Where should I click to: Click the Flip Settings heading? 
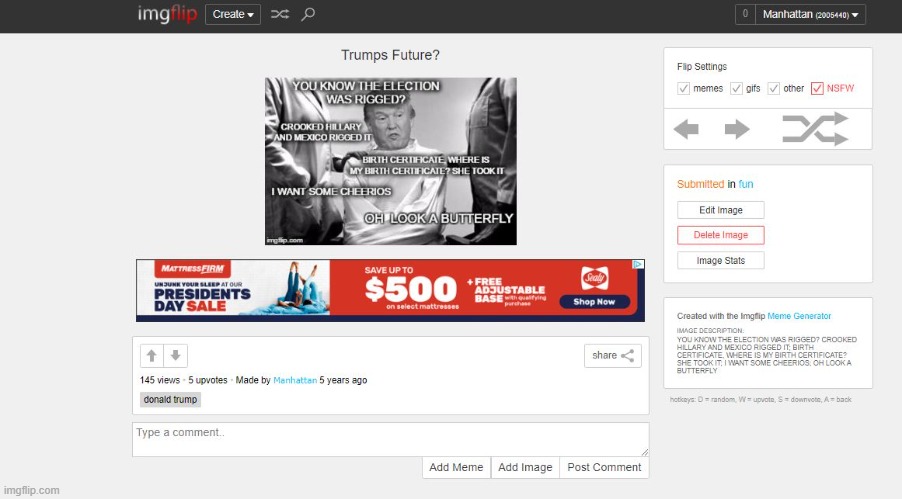point(702,67)
